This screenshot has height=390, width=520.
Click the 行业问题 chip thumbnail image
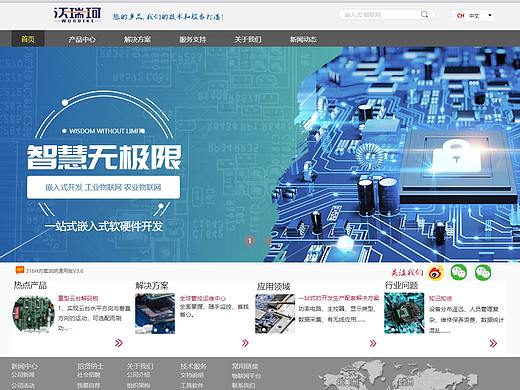click(404, 313)
